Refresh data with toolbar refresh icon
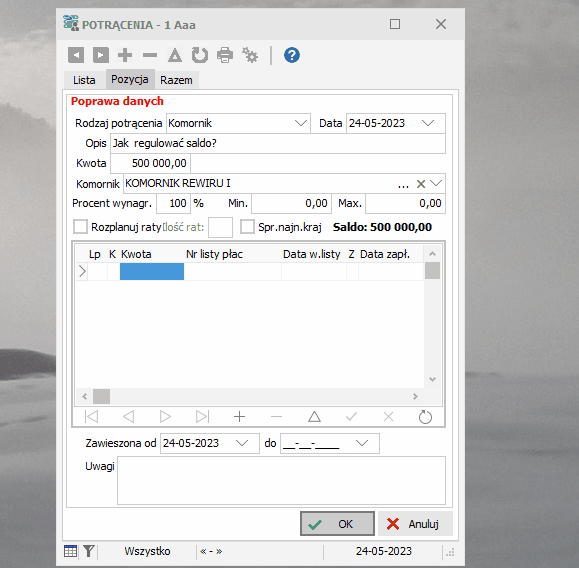Screen dimensions: 579x568 click(200, 55)
